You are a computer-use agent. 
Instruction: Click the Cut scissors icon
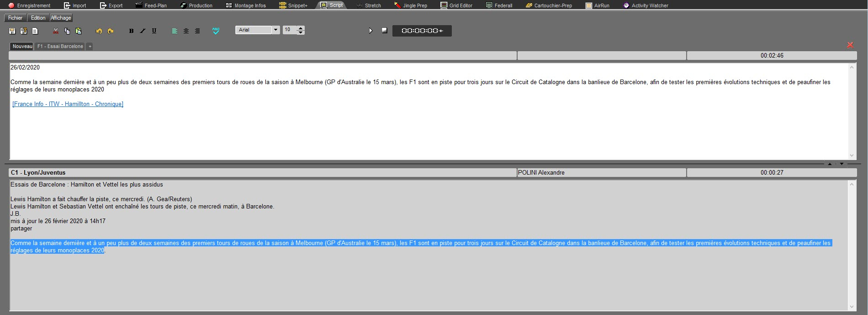tap(56, 31)
